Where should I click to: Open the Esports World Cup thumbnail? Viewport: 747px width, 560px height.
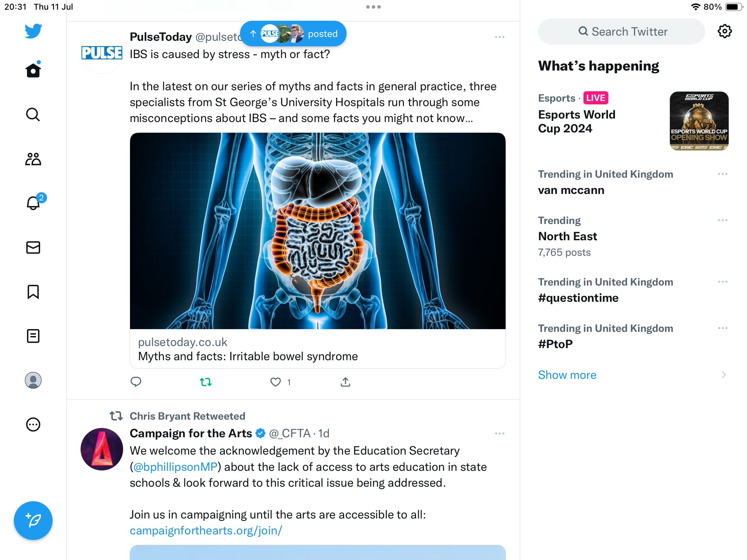(699, 121)
